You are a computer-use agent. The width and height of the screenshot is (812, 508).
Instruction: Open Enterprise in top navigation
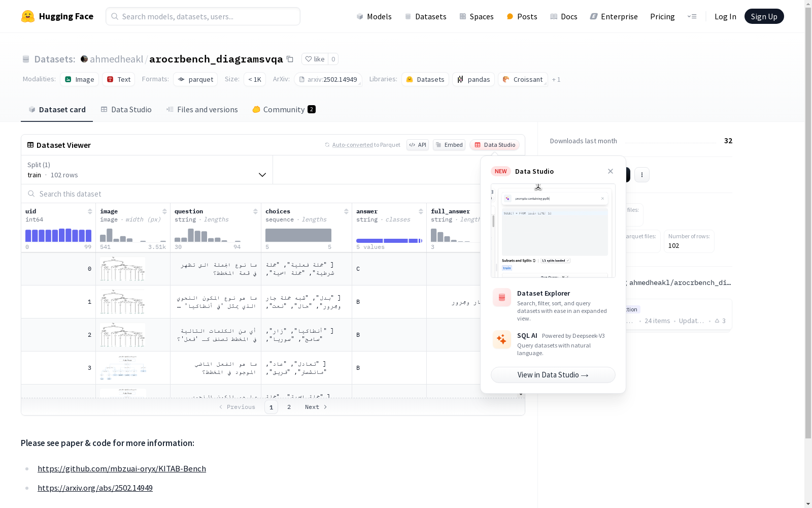click(614, 16)
